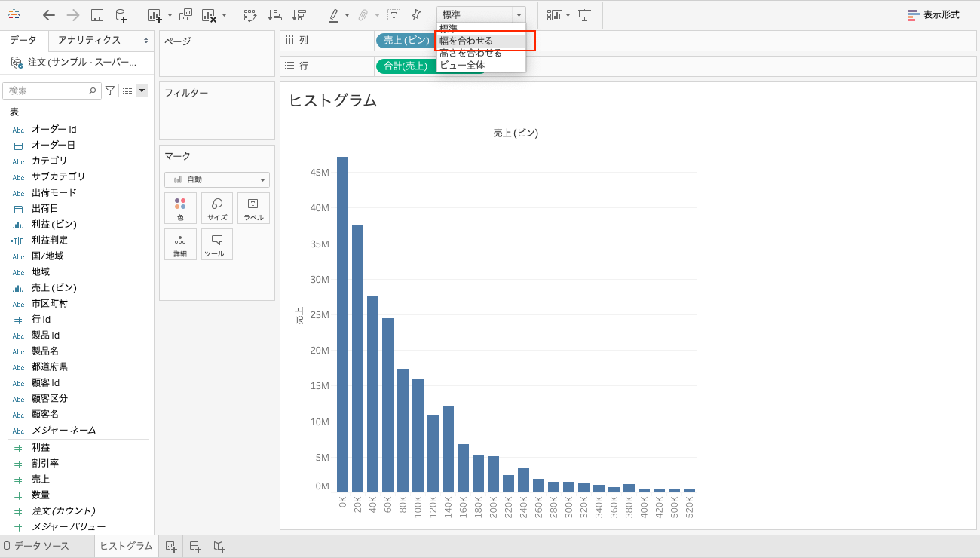Open dropdown arrow next to clear sheet icon
This screenshot has height=558, width=980.
click(224, 15)
